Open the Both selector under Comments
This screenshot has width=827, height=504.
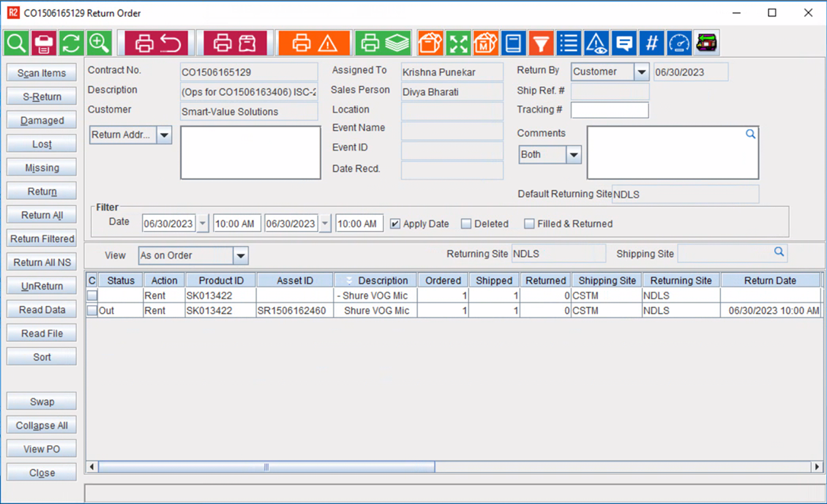573,154
